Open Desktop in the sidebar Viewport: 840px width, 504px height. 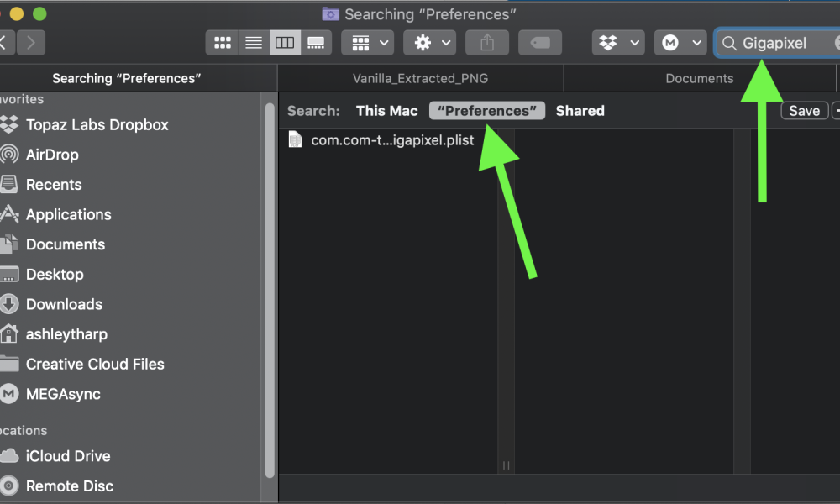(55, 275)
